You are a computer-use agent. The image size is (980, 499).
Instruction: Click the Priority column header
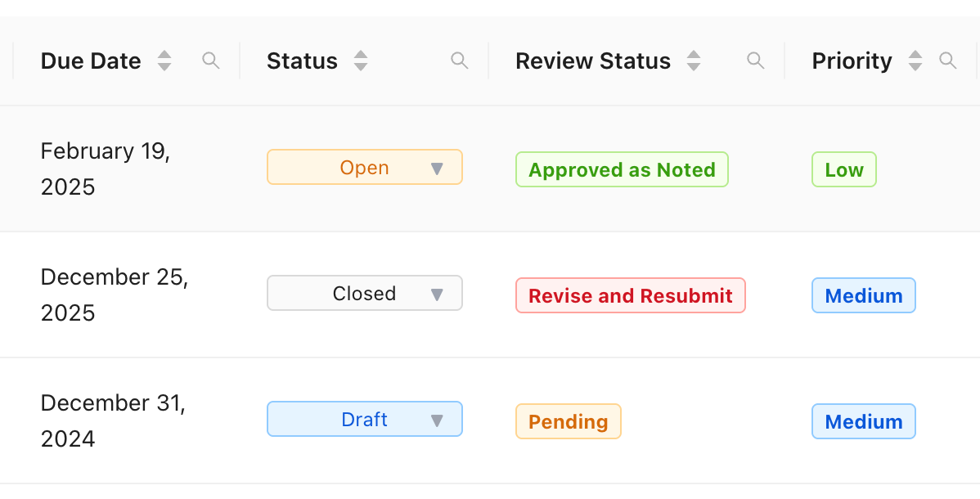tap(852, 60)
